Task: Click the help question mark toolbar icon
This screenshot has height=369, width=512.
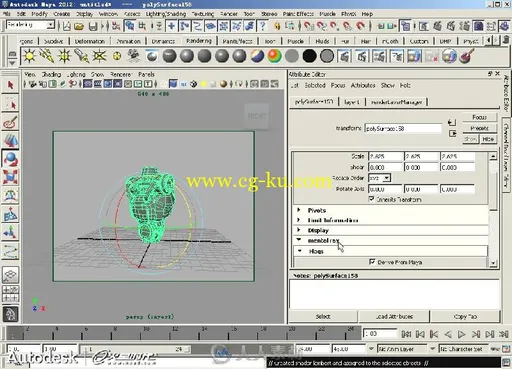Action: pyautogui.click(x=263, y=26)
